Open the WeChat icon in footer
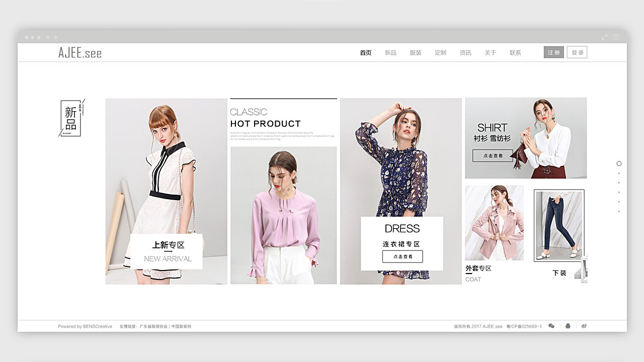 [x=551, y=326]
